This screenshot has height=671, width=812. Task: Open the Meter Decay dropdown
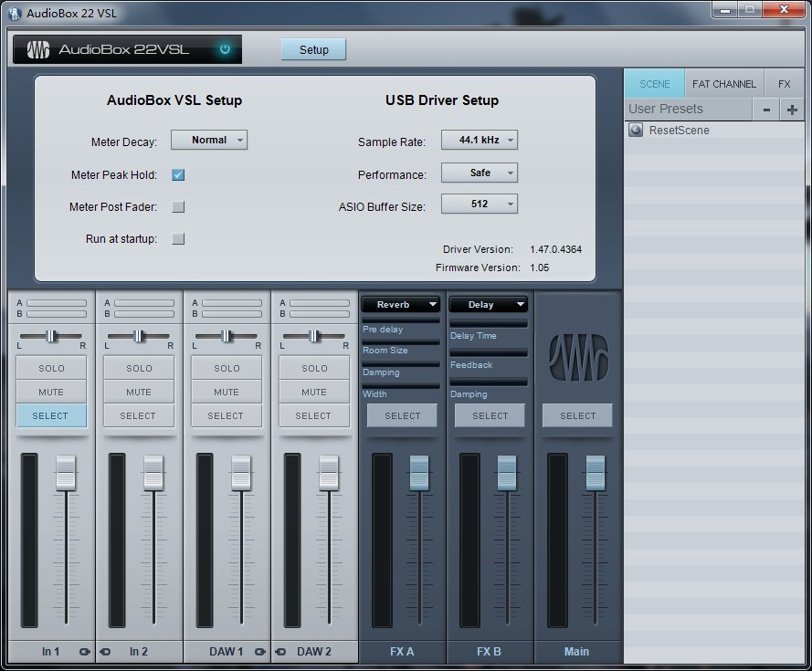tap(209, 140)
